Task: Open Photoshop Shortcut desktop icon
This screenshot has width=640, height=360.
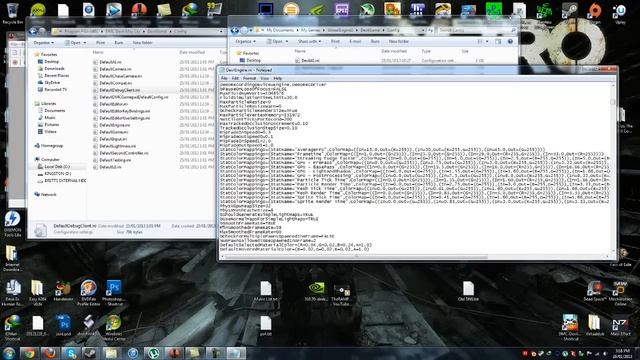Action: coord(113,293)
